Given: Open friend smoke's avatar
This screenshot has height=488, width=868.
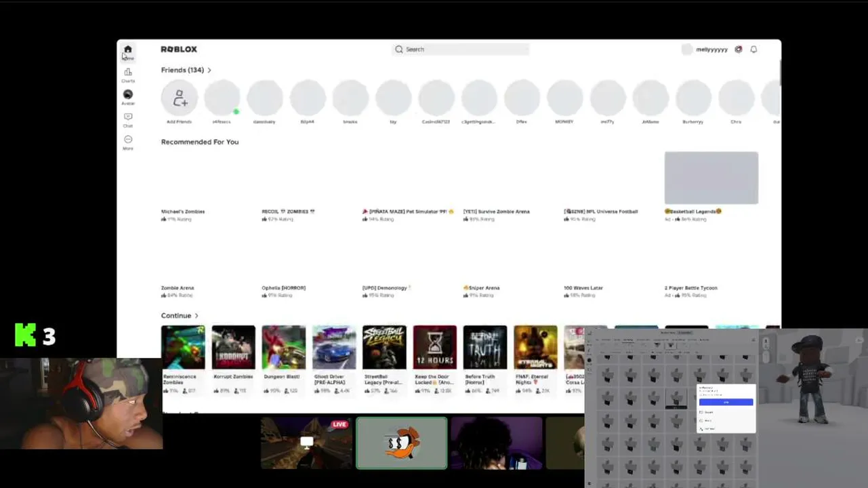Looking at the screenshot, I should tap(350, 98).
